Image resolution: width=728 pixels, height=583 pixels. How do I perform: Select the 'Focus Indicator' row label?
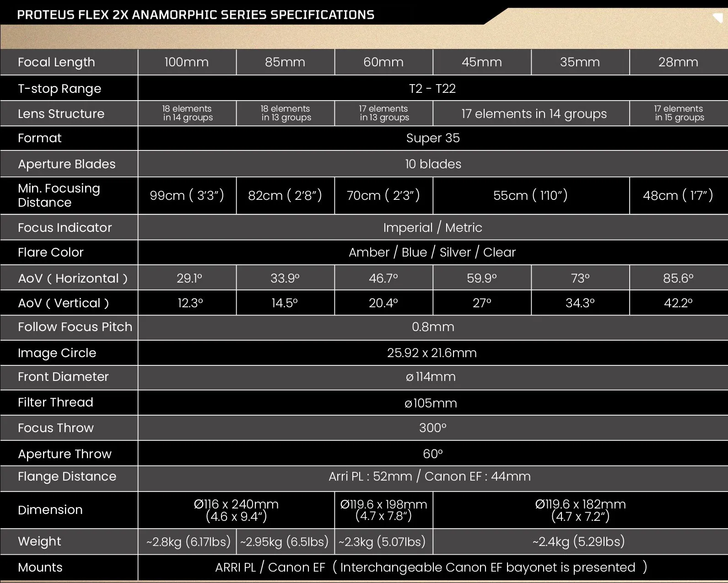(x=65, y=228)
